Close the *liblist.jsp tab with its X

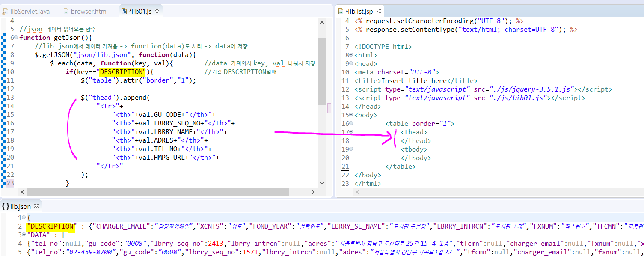click(379, 11)
